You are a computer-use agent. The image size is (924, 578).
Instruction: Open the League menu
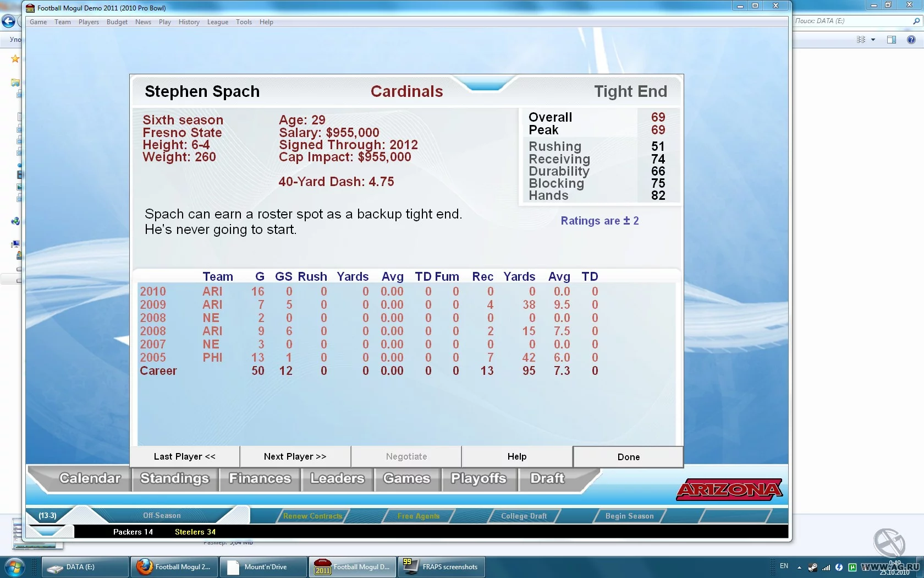(x=218, y=22)
